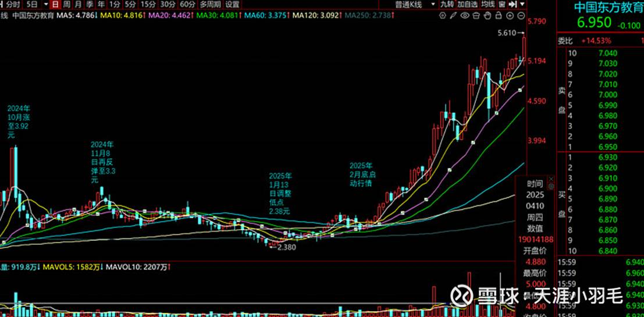The width and height of the screenshot is (644, 317).
Task: Select the 周 weekly period
Action: pyautogui.click(x=66, y=5)
